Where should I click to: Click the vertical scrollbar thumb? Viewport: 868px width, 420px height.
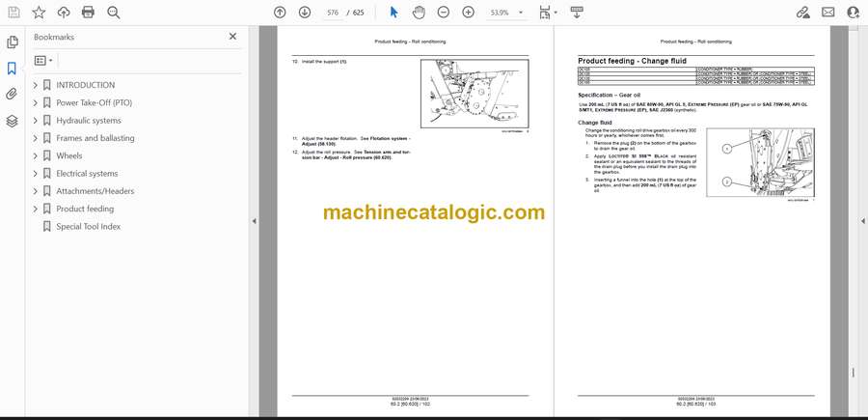[x=854, y=373]
